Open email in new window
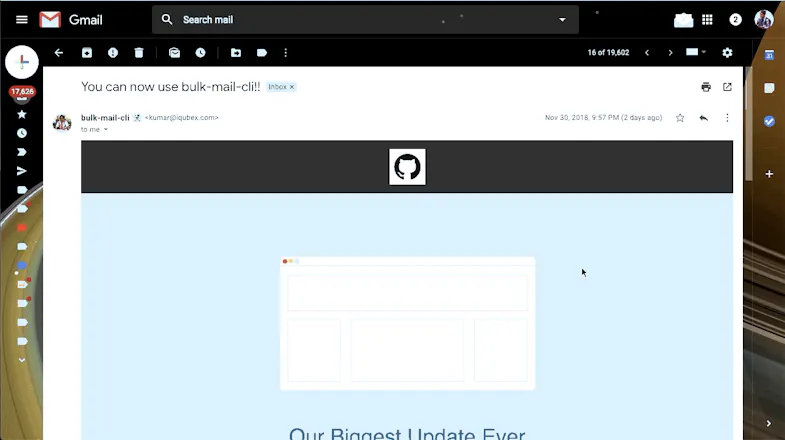This screenshot has width=785, height=440. [x=727, y=87]
